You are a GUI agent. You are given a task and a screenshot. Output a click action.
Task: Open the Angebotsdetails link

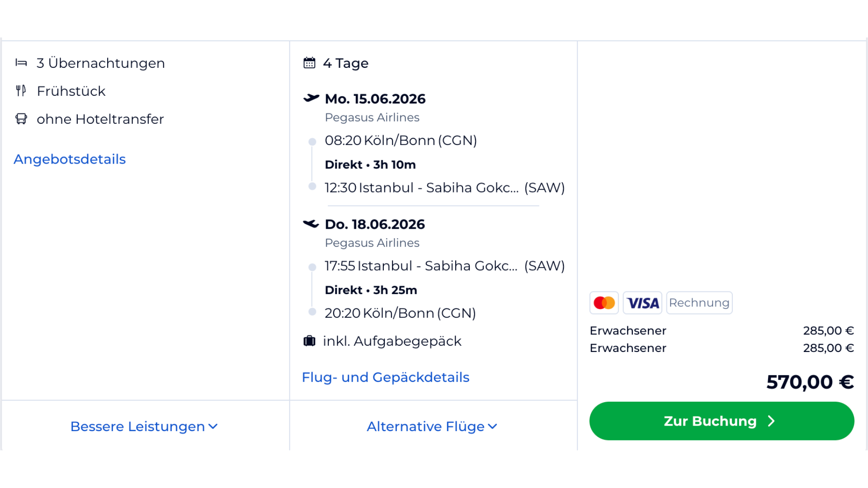70,159
